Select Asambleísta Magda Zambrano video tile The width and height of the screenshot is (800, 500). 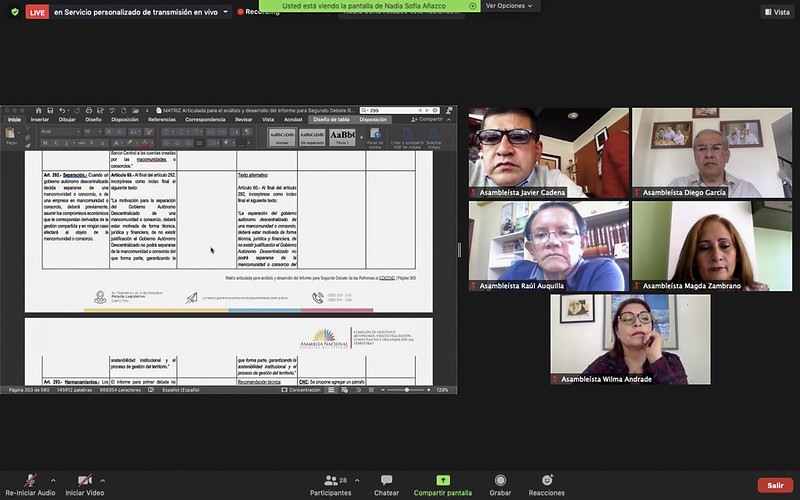point(712,246)
